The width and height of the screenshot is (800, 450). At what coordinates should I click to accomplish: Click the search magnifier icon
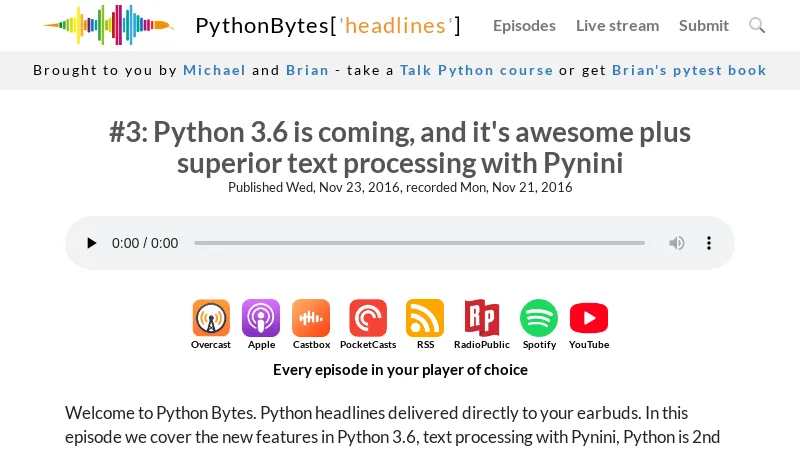tap(757, 26)
